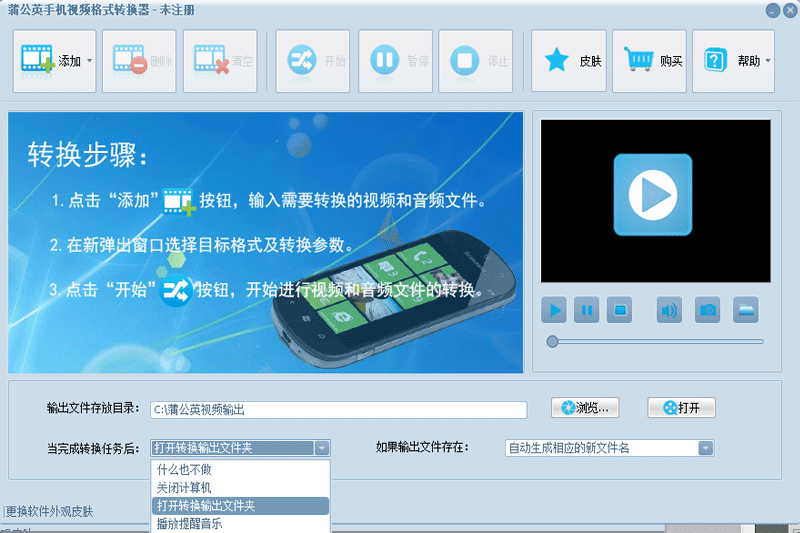The height and width of the screenshot is (533, 800).
Task: Stop conversion with the 停止 button
Action: (x=476, y=61)
